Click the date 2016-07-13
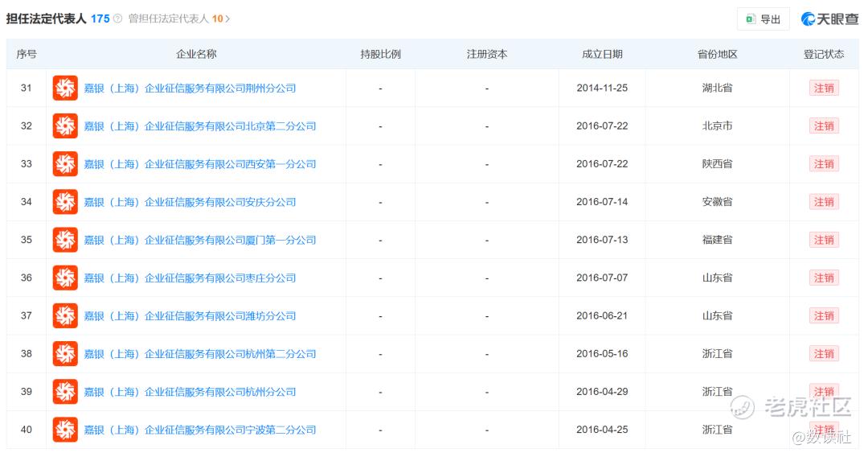 coord(602,240)
